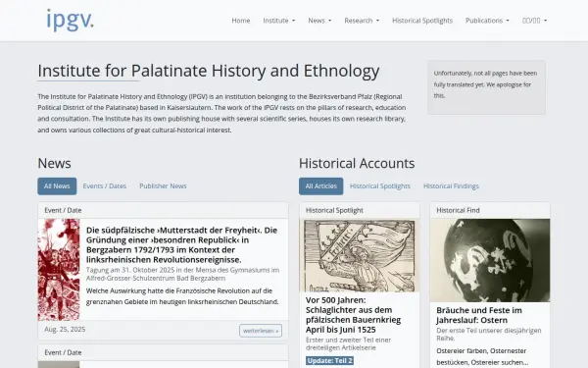Click the ipgv logo
This screenshot has height=368, width=588.
click(x=70, y=20)
